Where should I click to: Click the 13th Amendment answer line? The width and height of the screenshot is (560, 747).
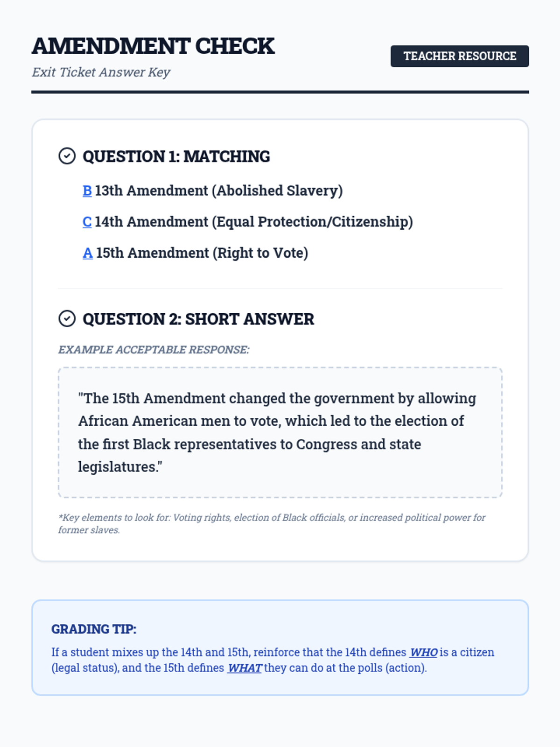(218, 190)
